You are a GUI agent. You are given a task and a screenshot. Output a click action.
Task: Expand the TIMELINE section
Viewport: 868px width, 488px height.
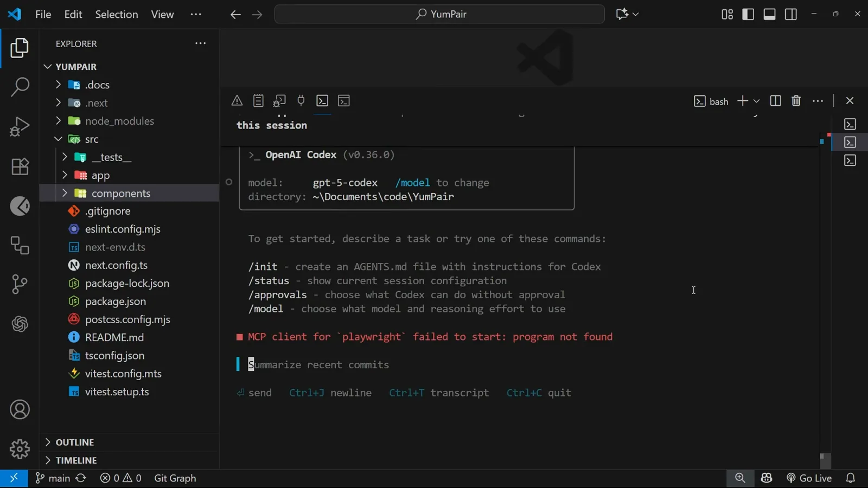pos(129,460)
